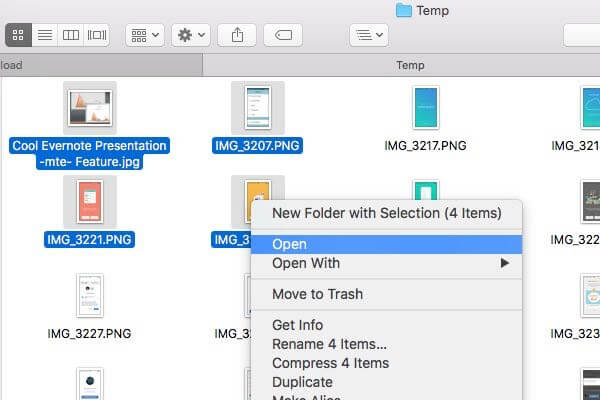
Task: Open the gear action menu
Action: coord(191,35)
